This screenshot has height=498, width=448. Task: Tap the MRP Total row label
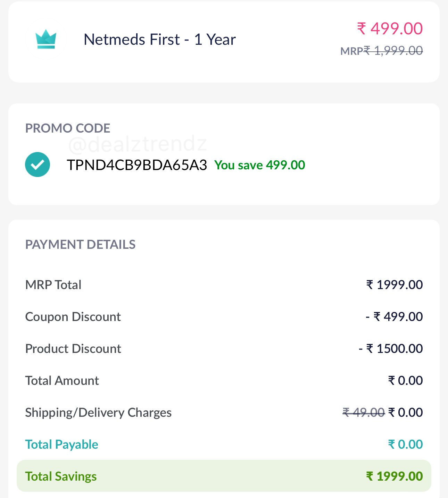pyautogui.click(x=53, y=285)
